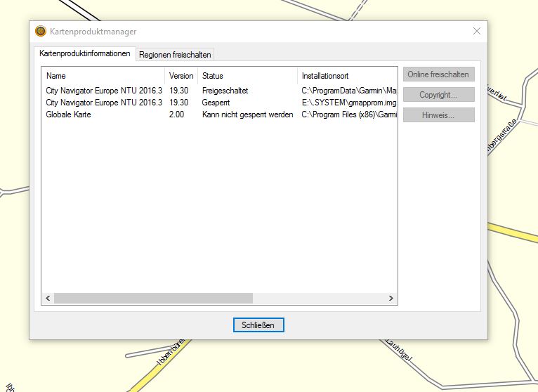Click the Kann nicht gesperrt werden status
The height and width of the screenshot is (392, 538).
click(x=247, y=115)
